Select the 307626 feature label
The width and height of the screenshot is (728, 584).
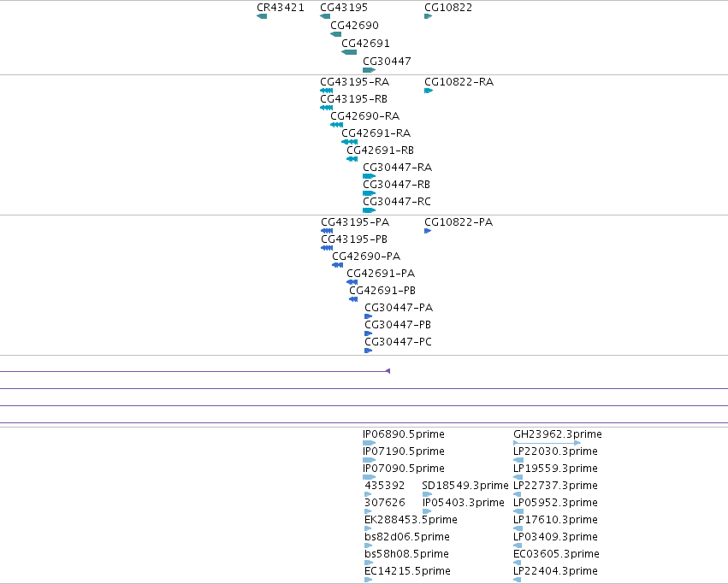coord(384,503)
